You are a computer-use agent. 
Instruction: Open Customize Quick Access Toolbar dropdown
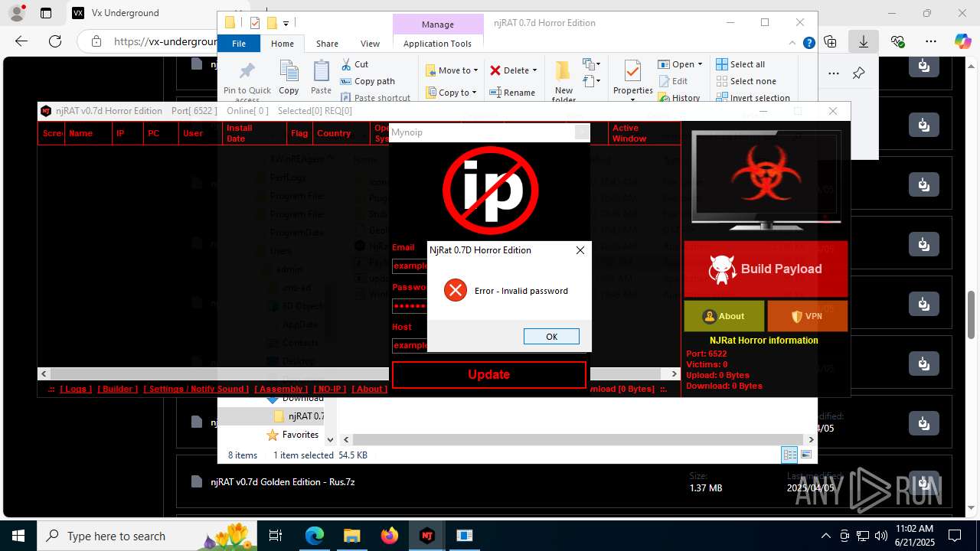pos(286,23)
